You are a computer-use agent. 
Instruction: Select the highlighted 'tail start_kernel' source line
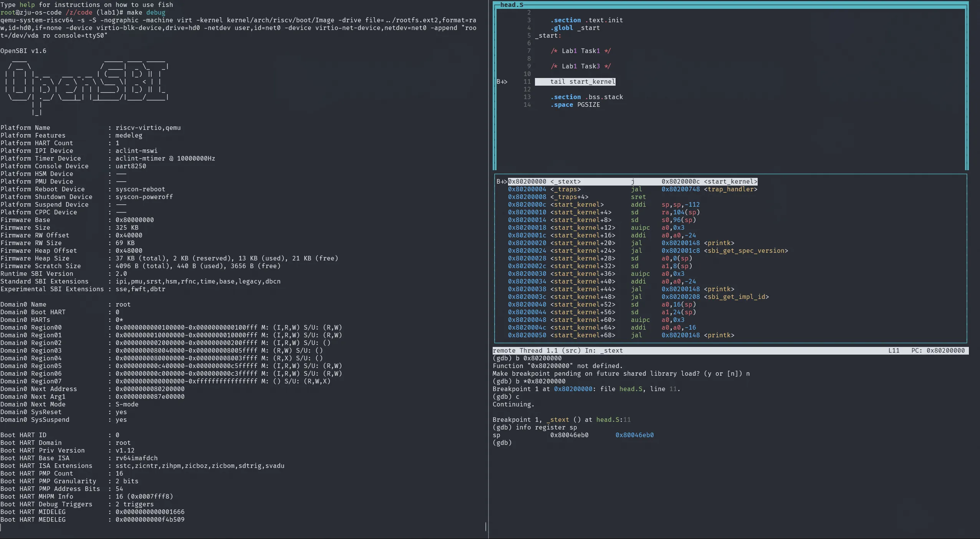[x=582, y=81]
